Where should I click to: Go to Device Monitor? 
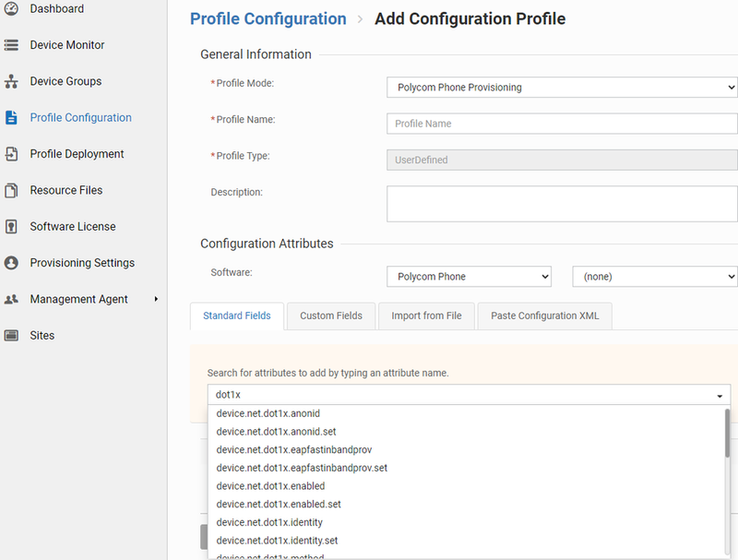(x=67, y=45)
